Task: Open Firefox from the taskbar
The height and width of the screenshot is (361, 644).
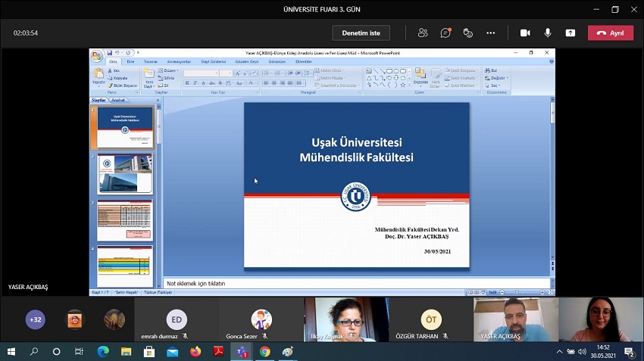Action: coord(195,352)
